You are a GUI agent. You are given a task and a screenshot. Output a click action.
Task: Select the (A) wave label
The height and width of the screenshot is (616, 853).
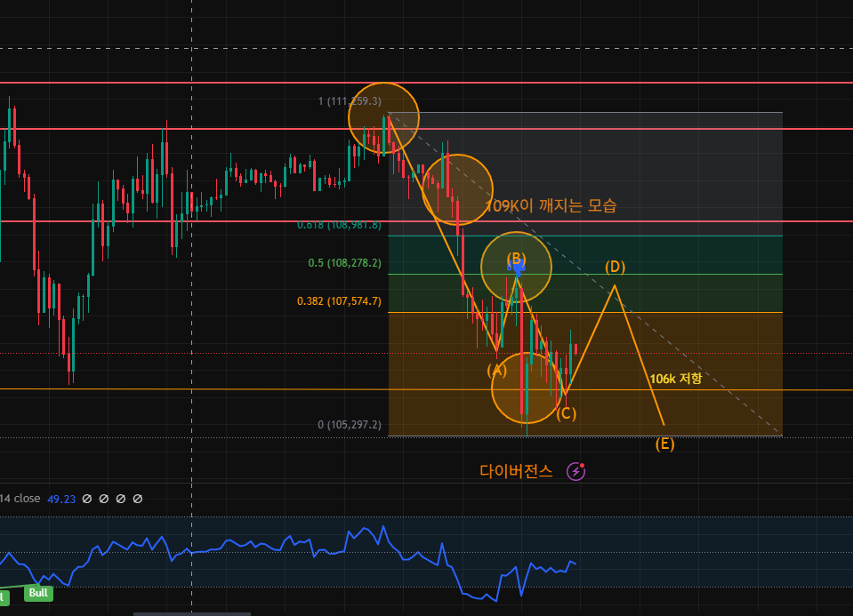click(496, 369)
